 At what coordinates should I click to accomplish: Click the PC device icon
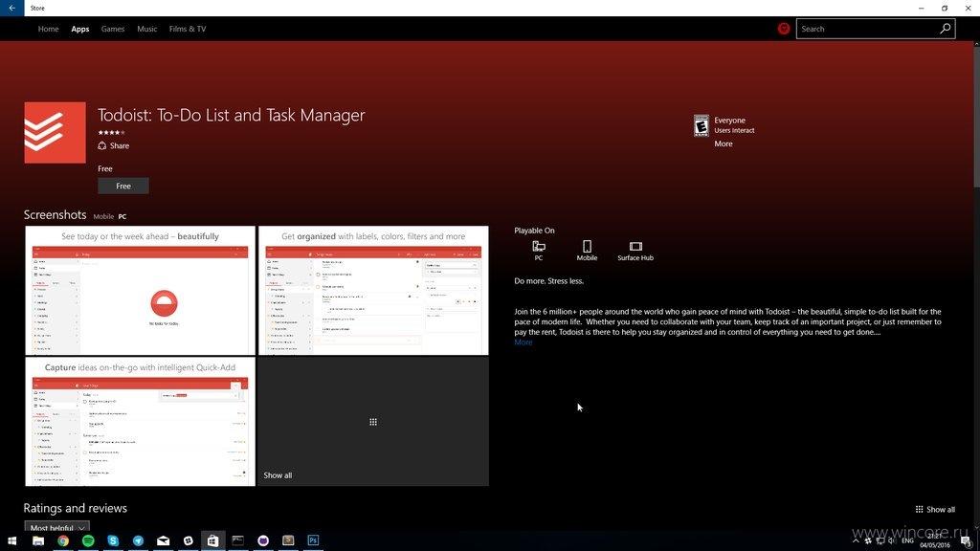coord(539,251)
